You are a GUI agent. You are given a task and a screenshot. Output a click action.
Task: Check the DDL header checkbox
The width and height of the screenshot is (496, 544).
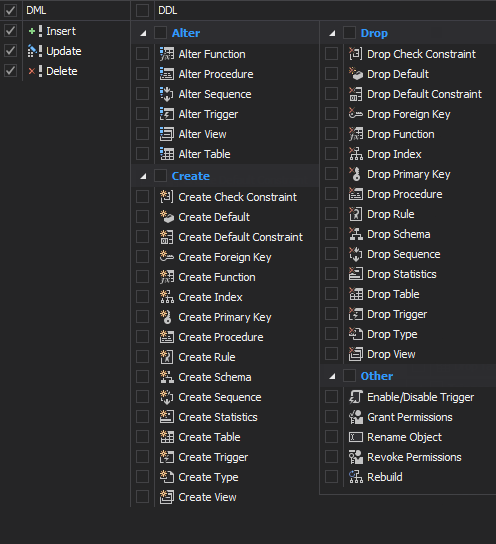[143, 10]
